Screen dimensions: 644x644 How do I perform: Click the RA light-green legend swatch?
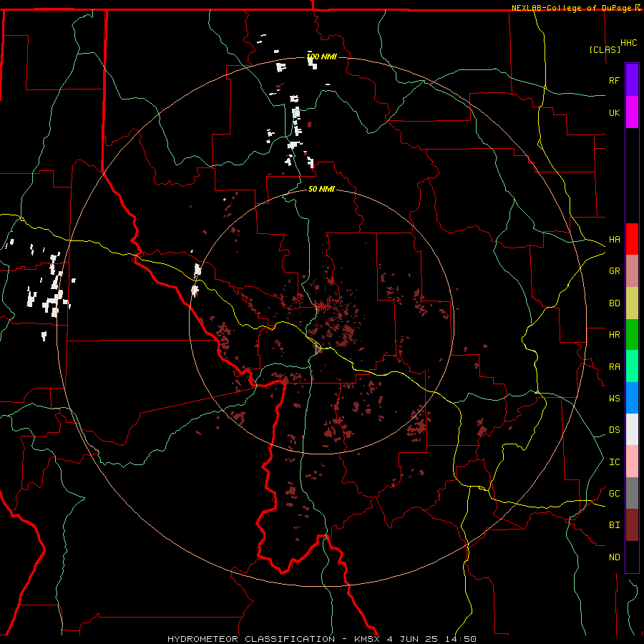click(632, 366)
